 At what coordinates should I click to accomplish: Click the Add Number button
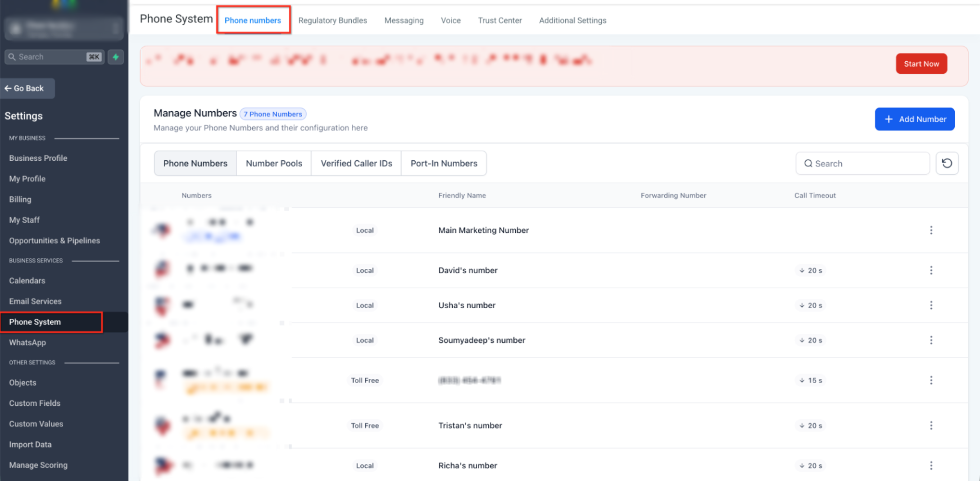click(914, 119)
